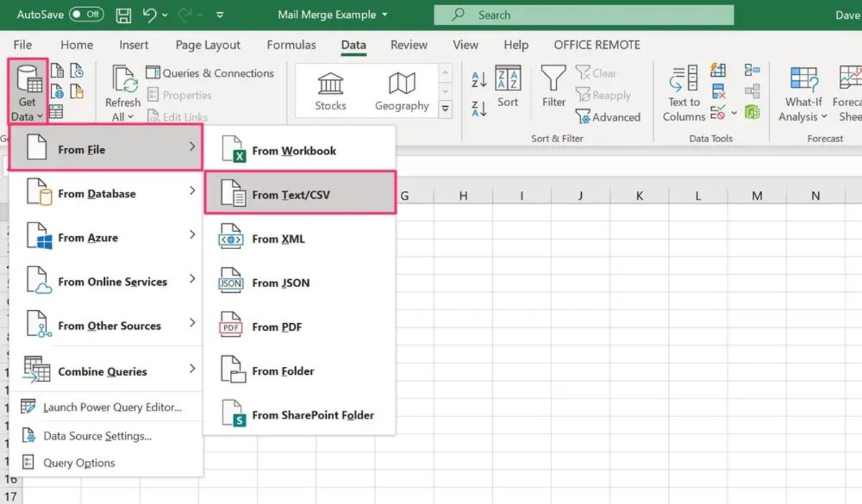Screen dimensions: 862x504
Task: Launch Power Query Editor
Action: coord(111,407)
